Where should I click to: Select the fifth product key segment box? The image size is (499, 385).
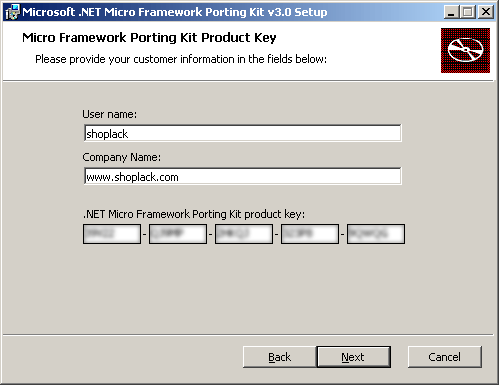coord(376,234)
